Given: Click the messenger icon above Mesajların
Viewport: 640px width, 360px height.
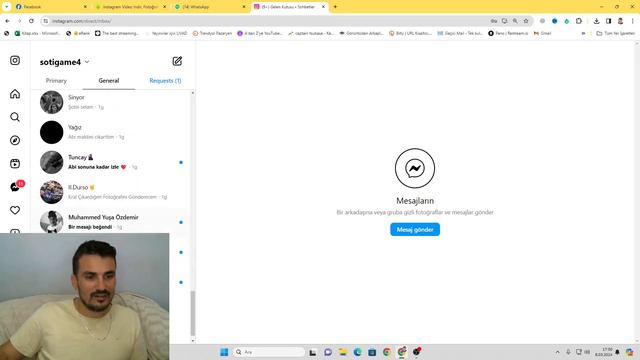Looking at the screenshot, I should pyautogui.click(x=415, y=168).
